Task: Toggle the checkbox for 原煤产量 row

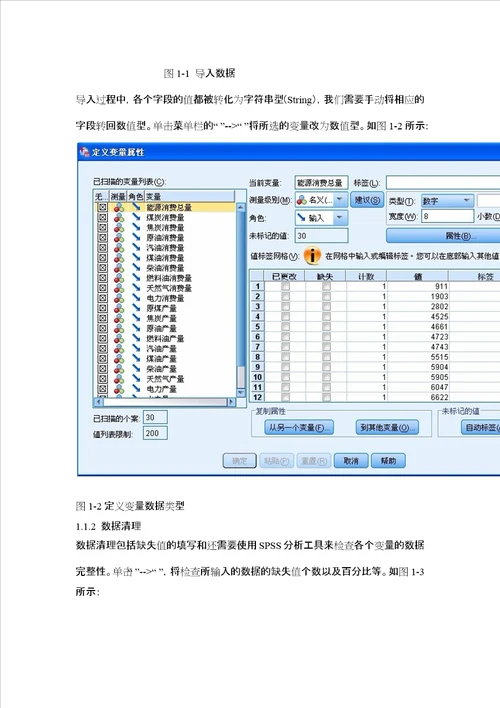Action: (103, 308)
